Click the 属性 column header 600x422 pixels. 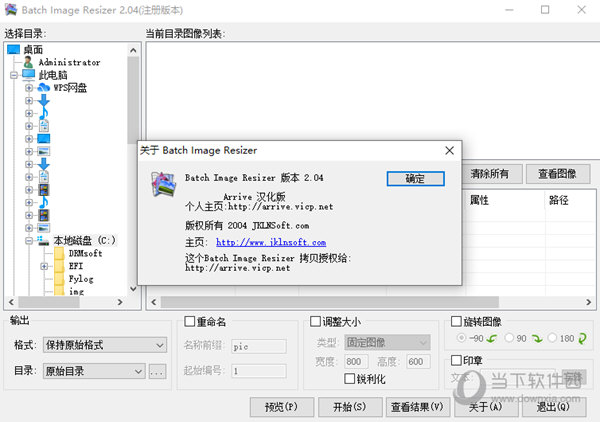click(505, 200)
